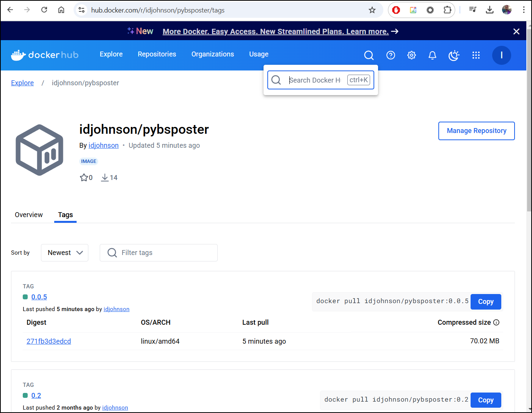The image size is (532, 413).
Task: Open the help question mark icon
Action: (x=391, y=55)
